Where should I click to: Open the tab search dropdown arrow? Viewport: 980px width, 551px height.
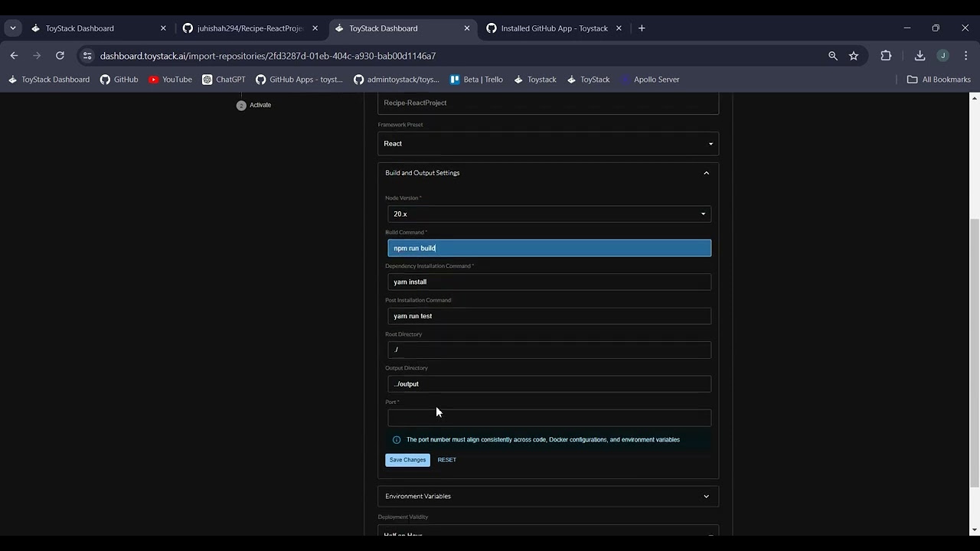click(13, 28)
